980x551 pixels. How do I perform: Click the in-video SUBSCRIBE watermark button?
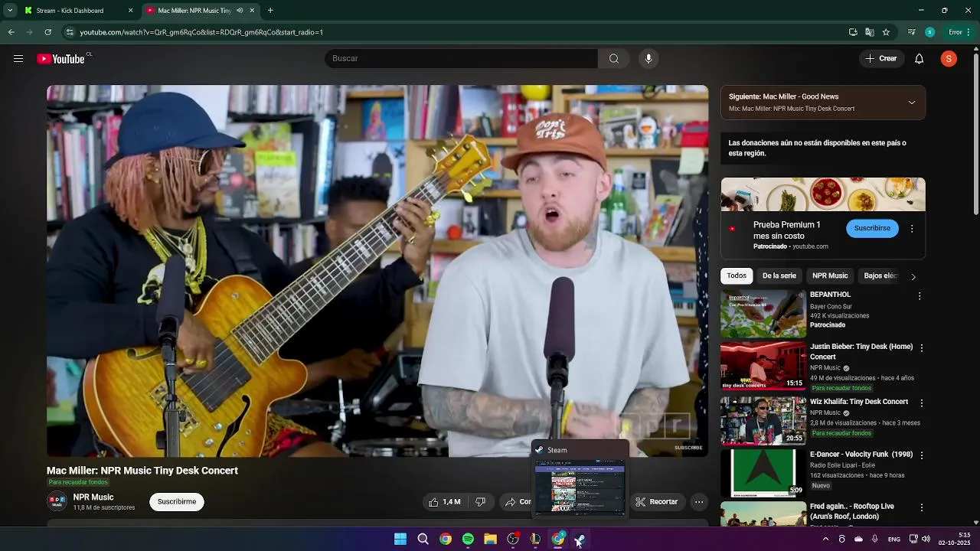click(688, 448)
